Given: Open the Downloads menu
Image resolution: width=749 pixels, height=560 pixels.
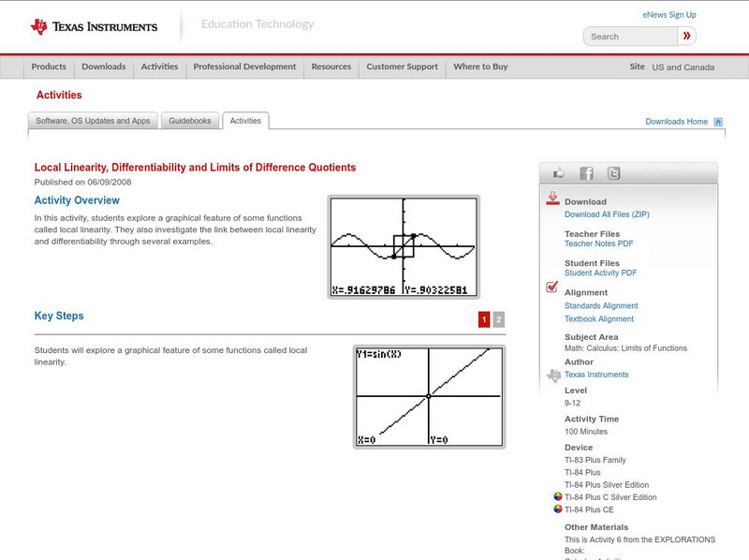Looking at the screenshot, I should point(104,66).
